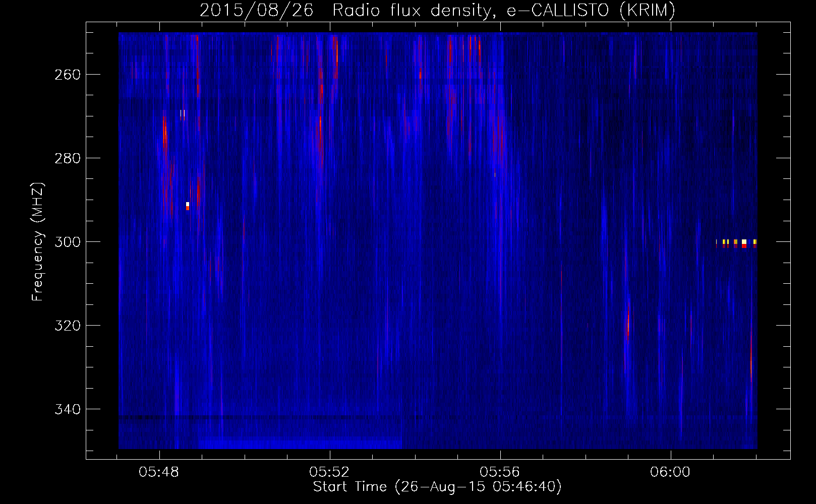Select the 260 frequency tick label
The height and width of the screenshot is (504, 816).
pos(68,75)
